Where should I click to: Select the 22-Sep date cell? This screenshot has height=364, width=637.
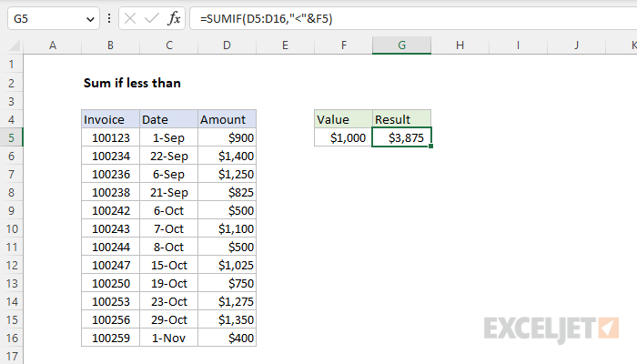tap(169, 156)
